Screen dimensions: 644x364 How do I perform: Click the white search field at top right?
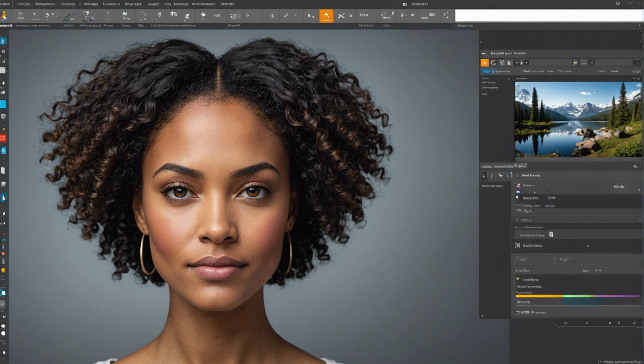click(549, 15)
